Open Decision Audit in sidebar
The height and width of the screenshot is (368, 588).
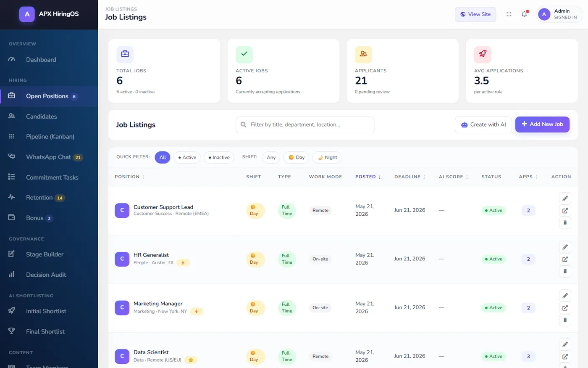(49, 275)
